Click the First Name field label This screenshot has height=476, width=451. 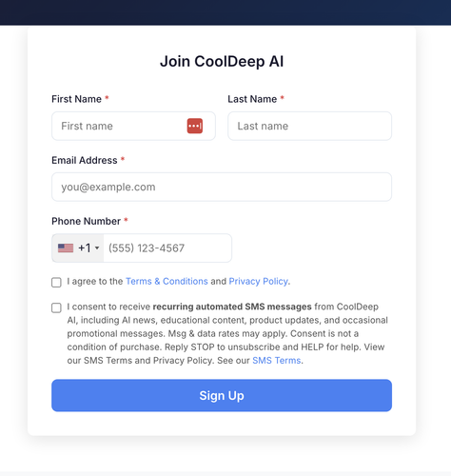tap(76, 99)
